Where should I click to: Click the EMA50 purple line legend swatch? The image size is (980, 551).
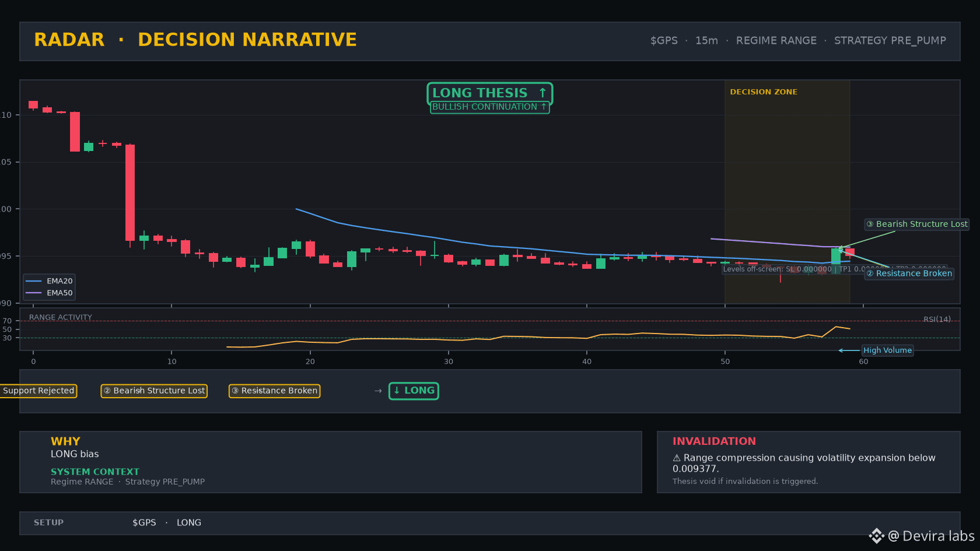click(34, 293)
